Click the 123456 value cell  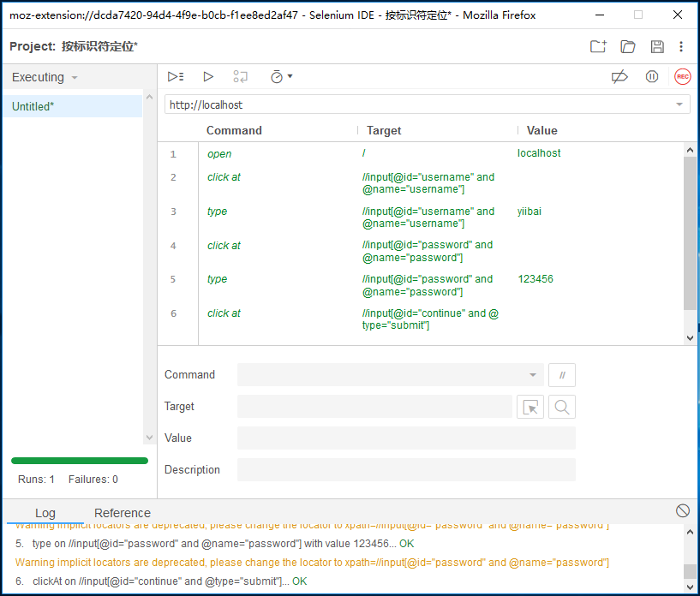tap(535, 279)
